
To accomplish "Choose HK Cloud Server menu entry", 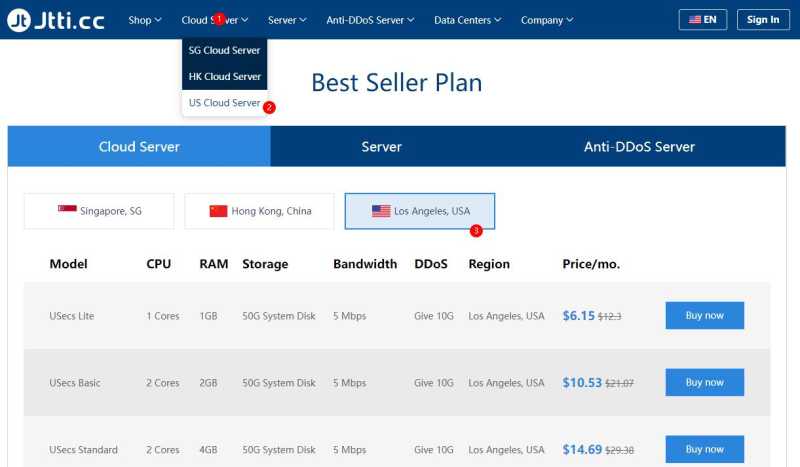I will tap(224, 77).
